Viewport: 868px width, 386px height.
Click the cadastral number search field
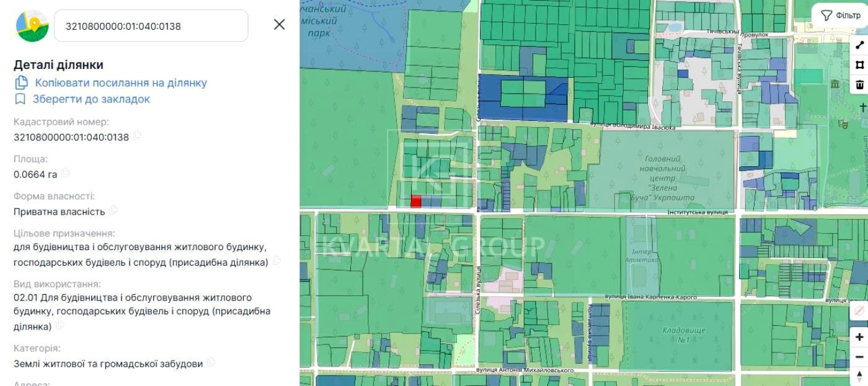click(x=151, y=26)
